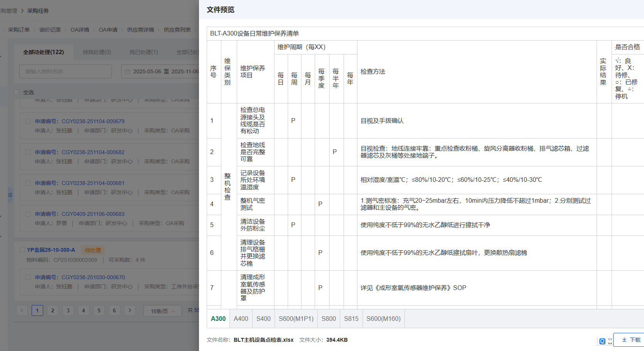Click the fullscreen preview icon beside download
This screenshot has width=644, height=351.
pyautogui.click(x=610, y=341)
